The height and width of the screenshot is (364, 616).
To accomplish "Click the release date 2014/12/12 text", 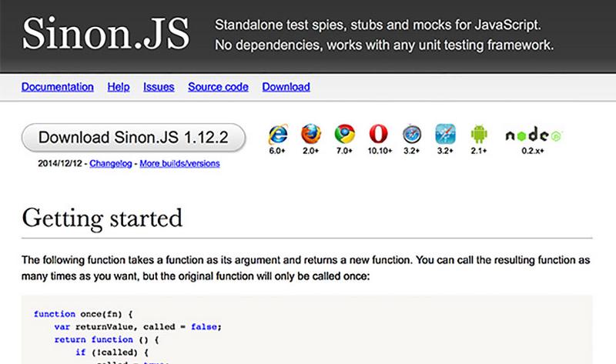I will 60,163.
